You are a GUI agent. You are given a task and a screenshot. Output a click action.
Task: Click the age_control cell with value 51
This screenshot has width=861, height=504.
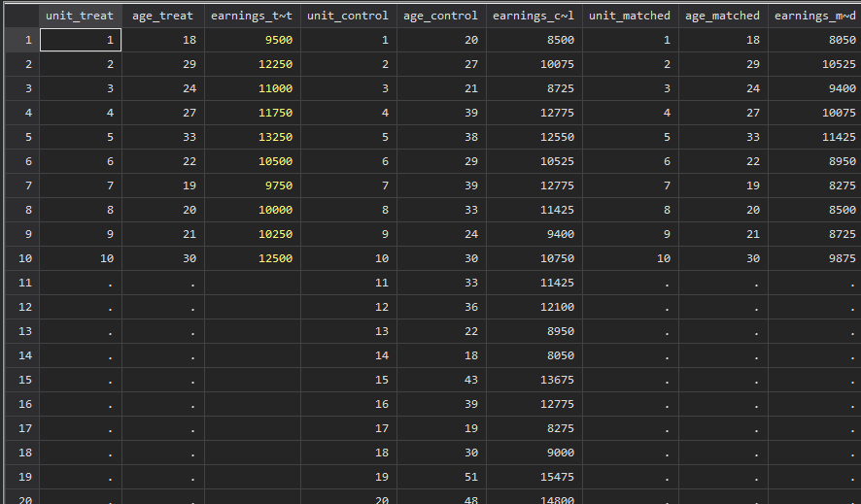440,477
